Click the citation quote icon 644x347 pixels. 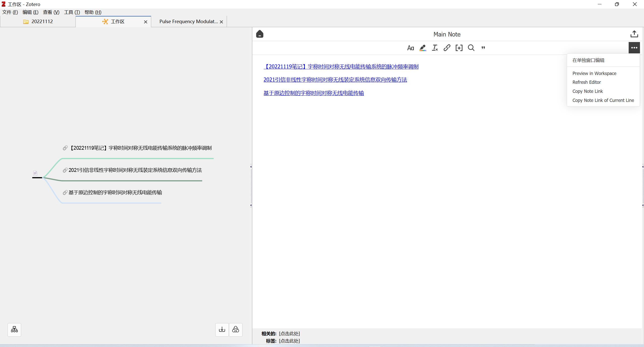point(483,48)
